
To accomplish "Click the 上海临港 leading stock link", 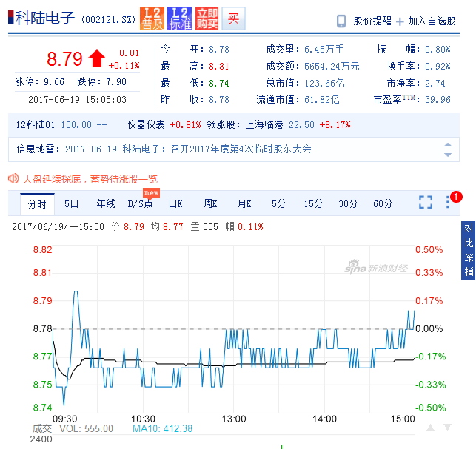I will [x=272, y=125].
